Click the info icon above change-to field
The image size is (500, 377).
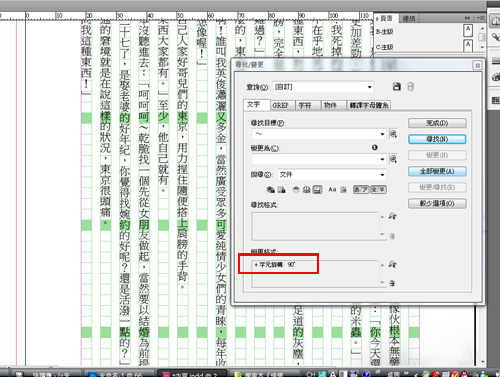point(375,147)
